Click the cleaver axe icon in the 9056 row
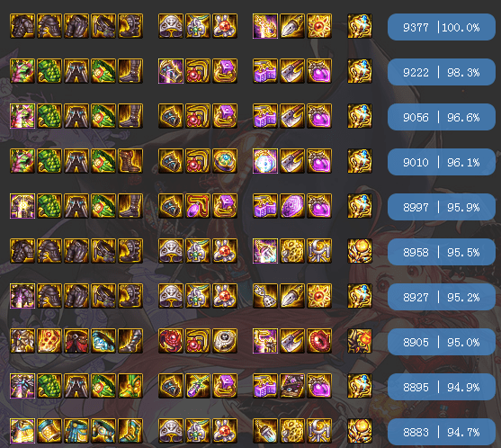Viewport: 501px width, 448px height. tap(292, 116)
